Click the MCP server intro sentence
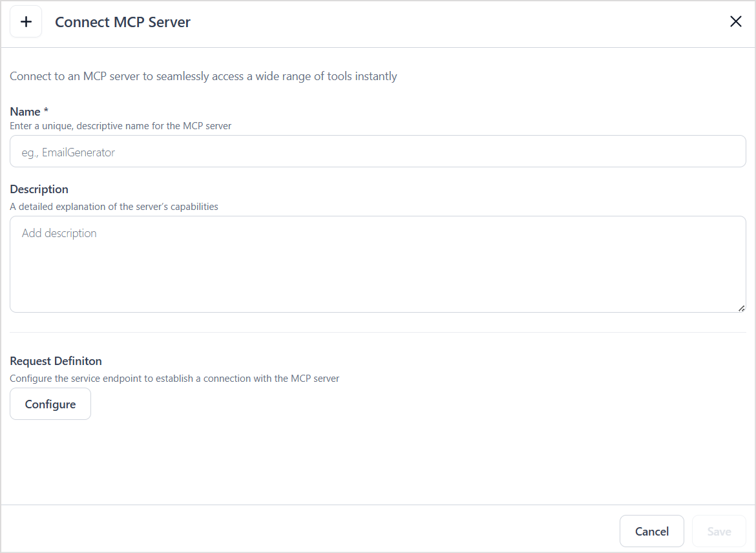This screenshot has width=756, height=553. (x=203, y=76)
